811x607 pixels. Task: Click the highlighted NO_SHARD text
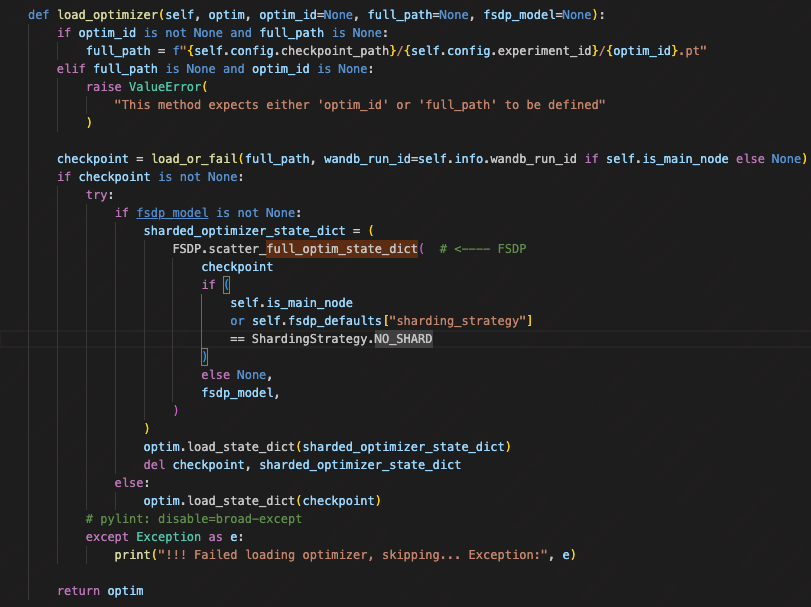coord(403,339)
